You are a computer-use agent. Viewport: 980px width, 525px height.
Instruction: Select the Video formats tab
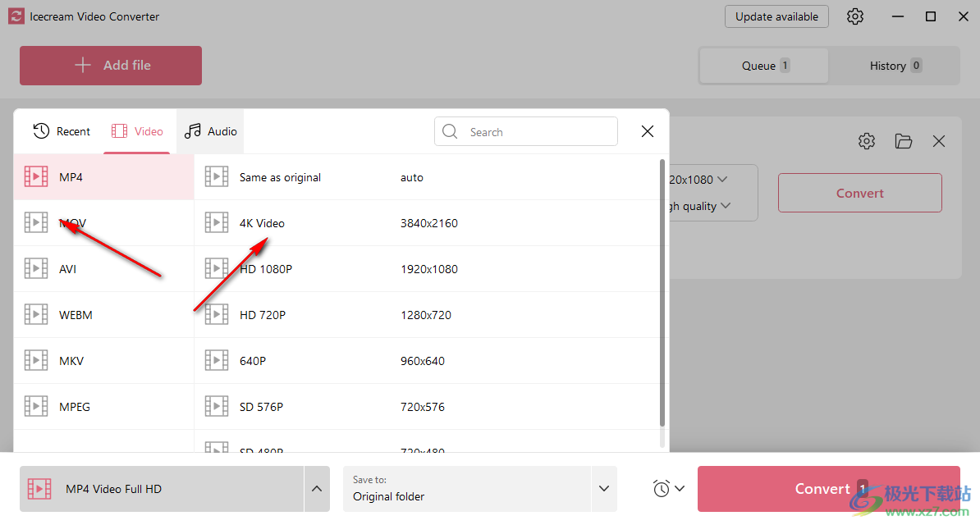pyautogui.click(x=137, y=131)
